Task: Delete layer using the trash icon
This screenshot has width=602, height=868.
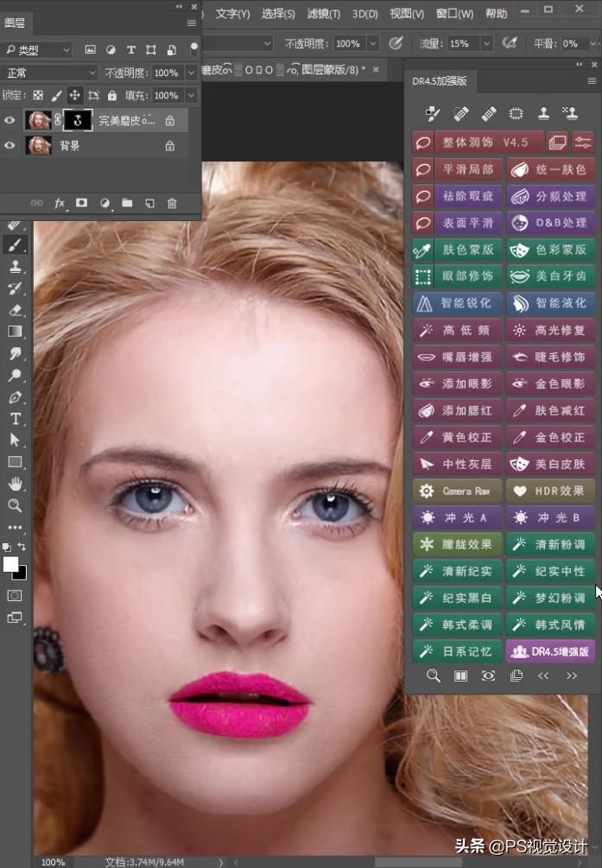Action: [172, 203]
